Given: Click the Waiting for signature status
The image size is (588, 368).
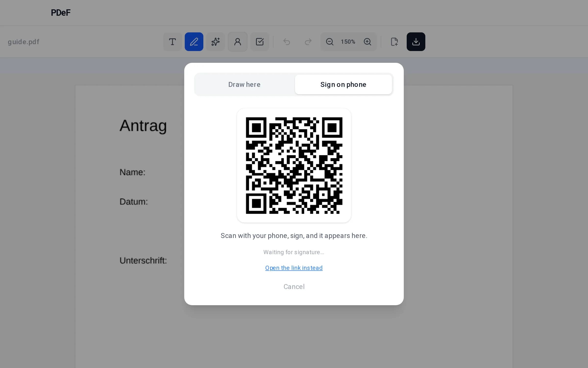Looking at the screenshot, I should point(294,252).
